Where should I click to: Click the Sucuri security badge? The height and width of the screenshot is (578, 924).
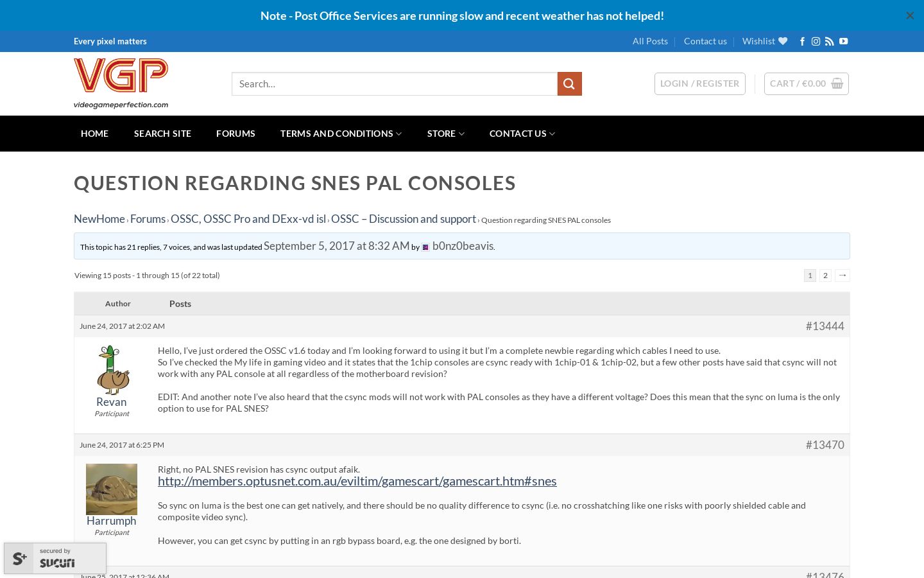55,558
